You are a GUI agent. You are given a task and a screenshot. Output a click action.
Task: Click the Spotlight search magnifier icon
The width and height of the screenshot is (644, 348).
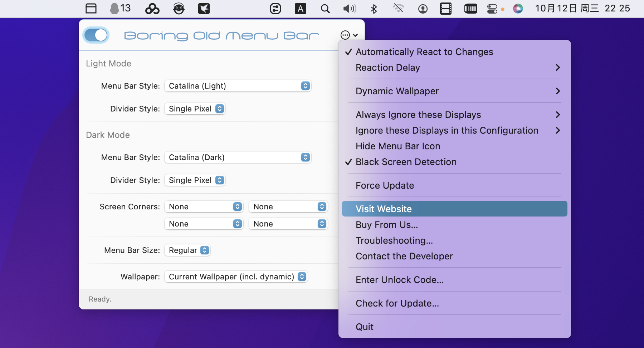tap(325, 9)
